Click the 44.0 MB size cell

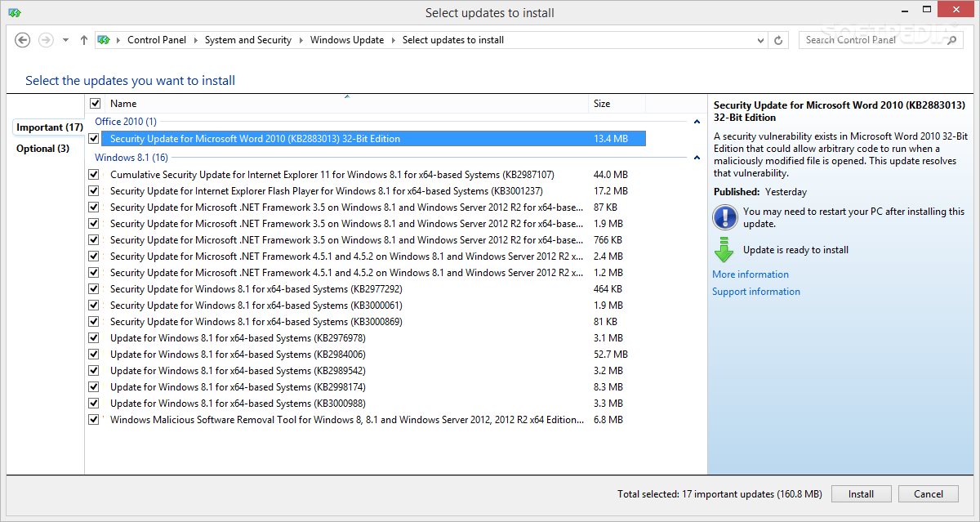point(611,175)
